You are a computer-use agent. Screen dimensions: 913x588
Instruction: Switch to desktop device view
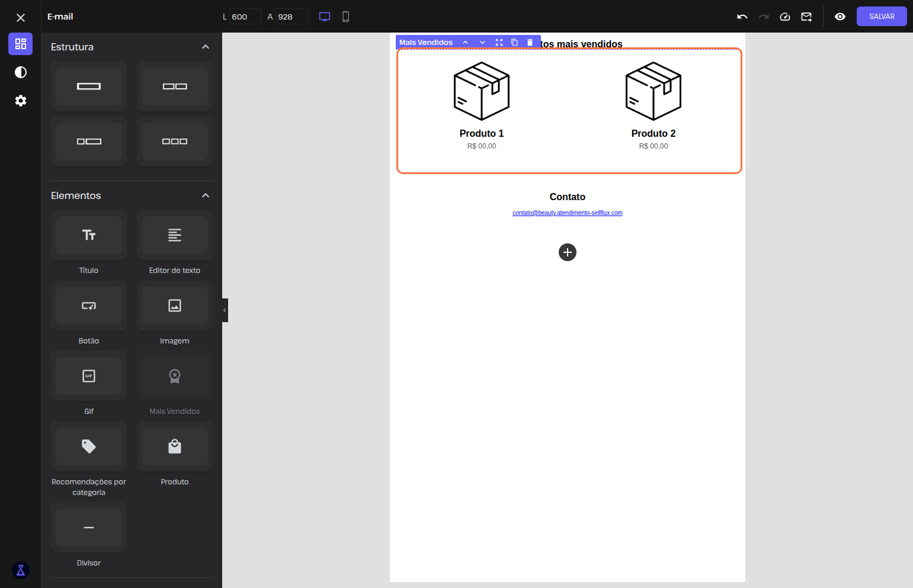[x=325, y=17]
